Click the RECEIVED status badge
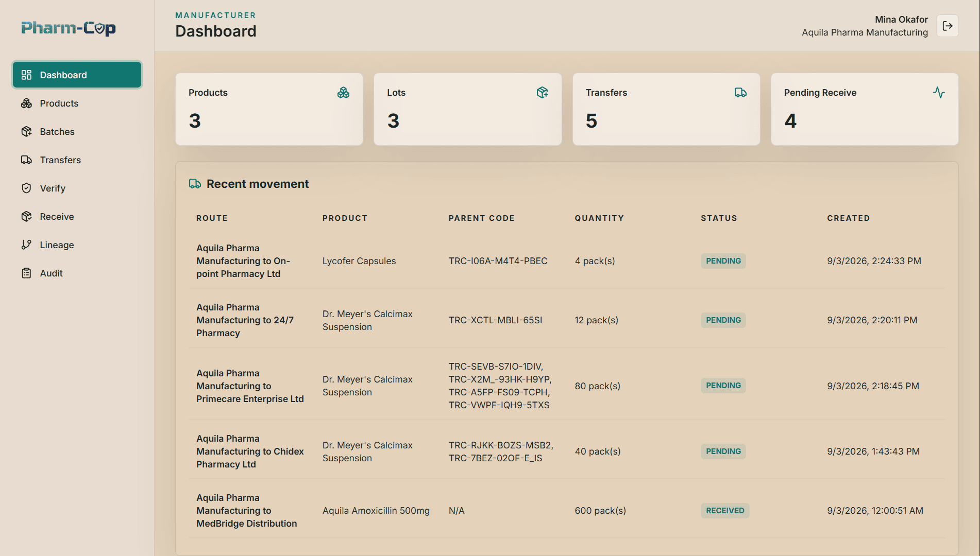The width and height of the screenshot is (980, 556). [x=725, y=511]
